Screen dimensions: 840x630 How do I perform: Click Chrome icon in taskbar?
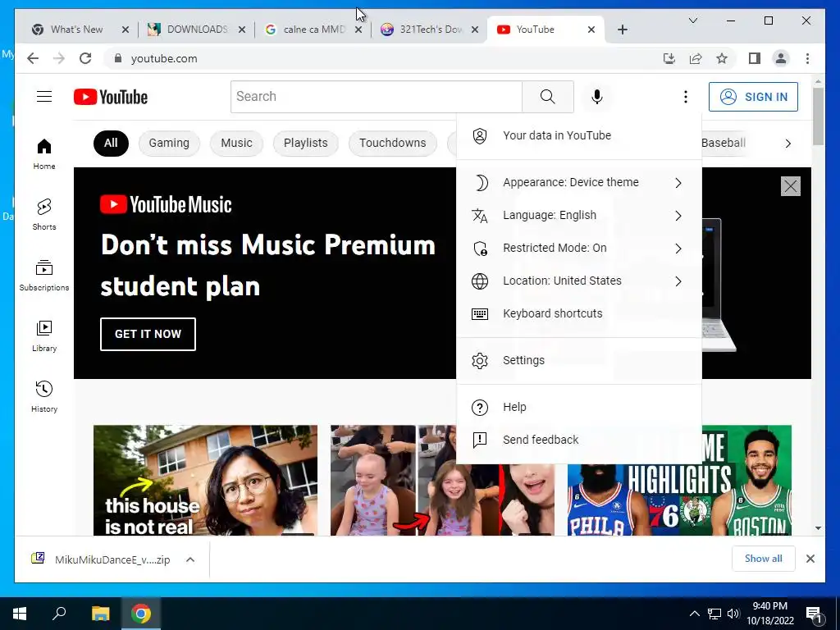(x=141, y=614)
